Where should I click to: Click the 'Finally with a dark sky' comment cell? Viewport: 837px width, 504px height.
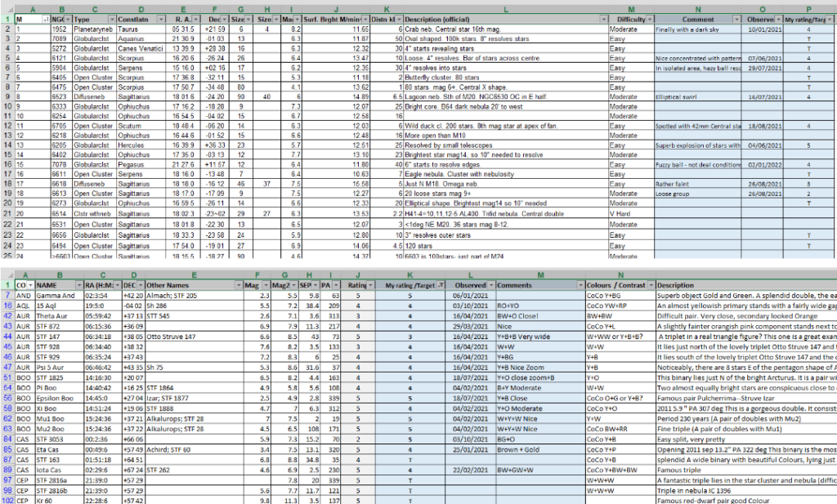point(698,29)
